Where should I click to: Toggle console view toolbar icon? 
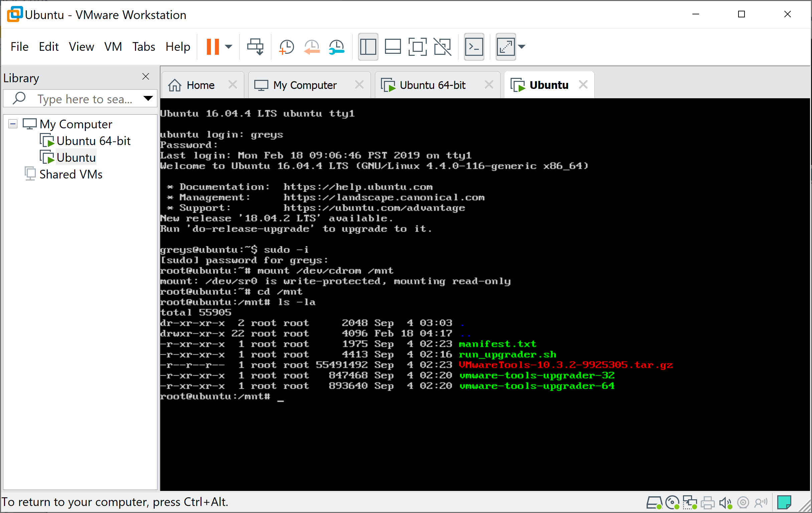coord(474,46)
